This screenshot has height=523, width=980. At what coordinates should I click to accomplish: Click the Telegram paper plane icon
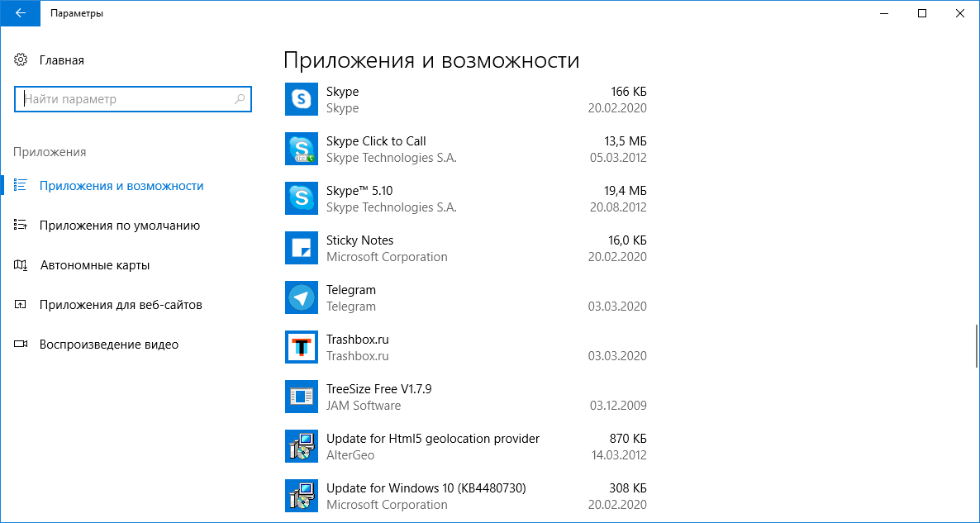click(x=302, y=297)
